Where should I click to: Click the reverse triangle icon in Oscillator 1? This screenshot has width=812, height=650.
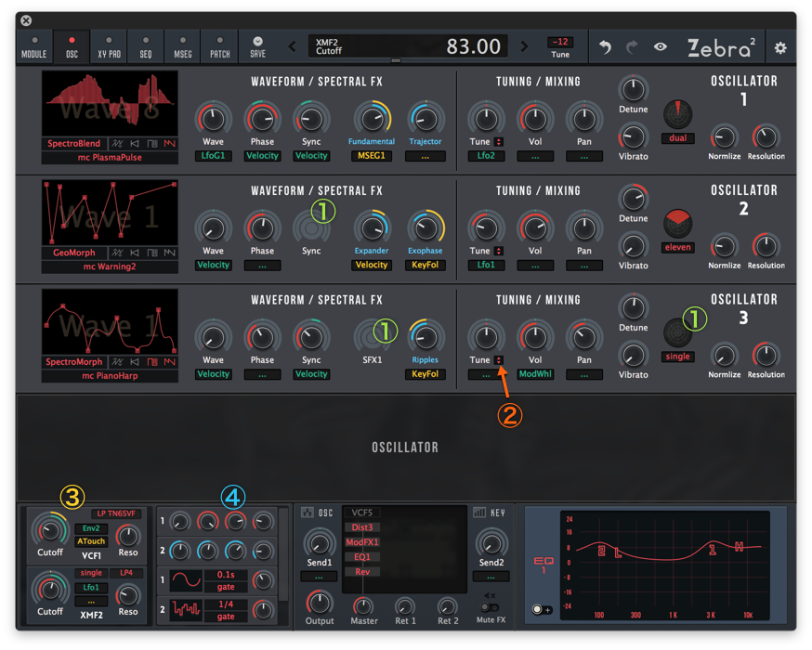pyautogui.click(x=135, y=143)
